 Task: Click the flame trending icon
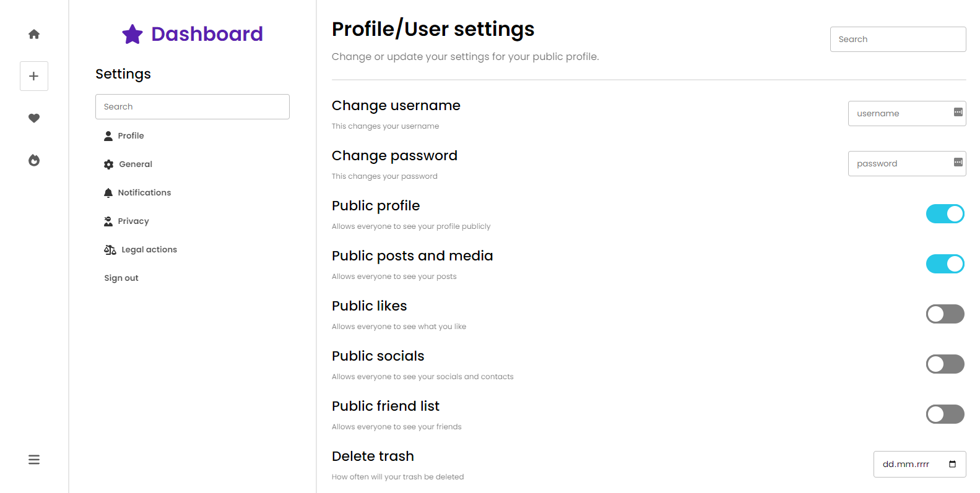click(x=34, y=160)
